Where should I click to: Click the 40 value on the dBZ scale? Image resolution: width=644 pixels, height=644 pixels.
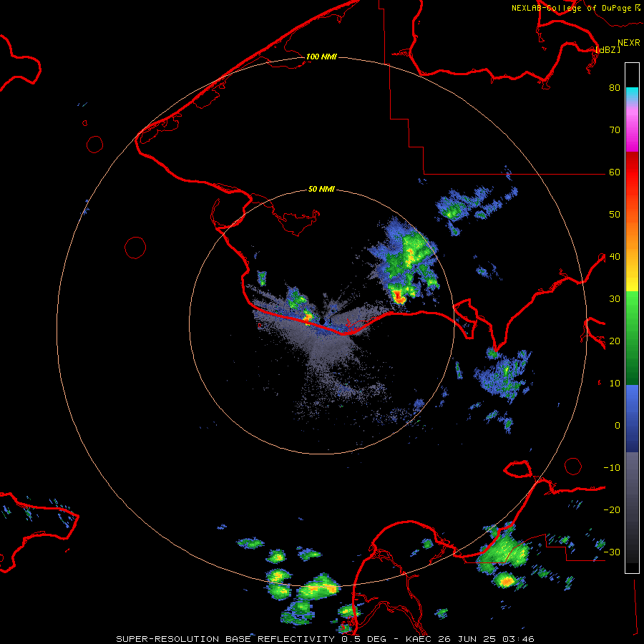(615, 257)
